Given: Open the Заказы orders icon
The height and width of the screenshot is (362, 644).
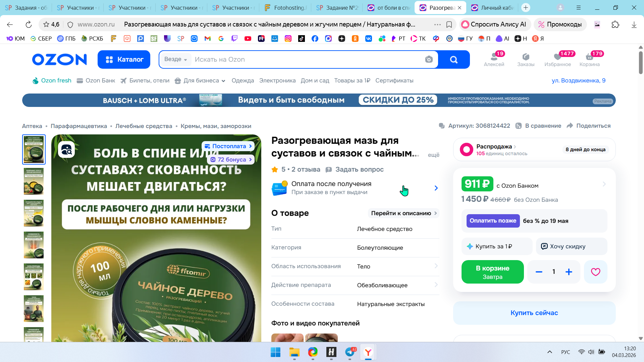Looking at the screenshot, I should click(526, 59).
